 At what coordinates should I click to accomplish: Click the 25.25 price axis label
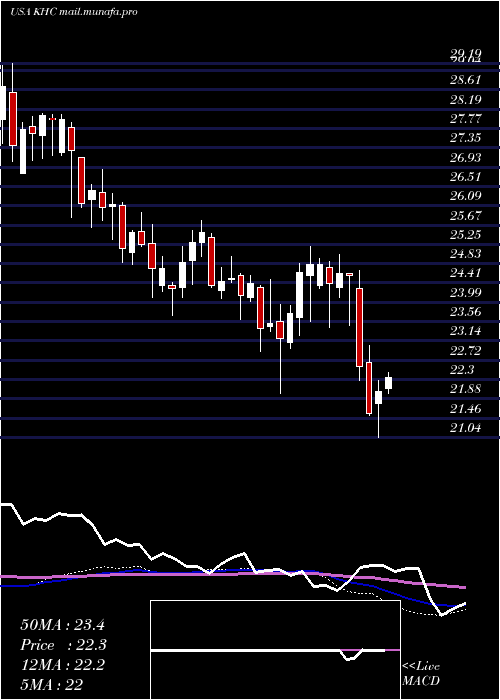coord(466,235)
